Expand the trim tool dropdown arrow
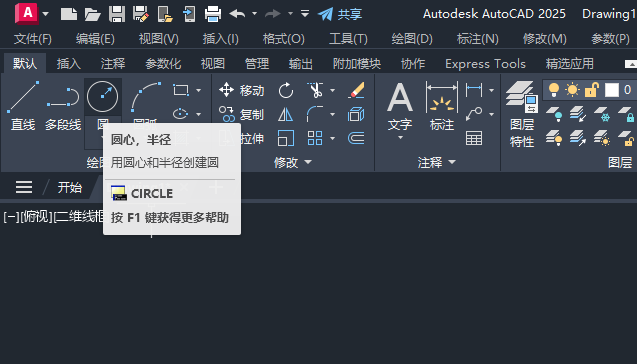637x364 pixels. [x=332, y=90]
